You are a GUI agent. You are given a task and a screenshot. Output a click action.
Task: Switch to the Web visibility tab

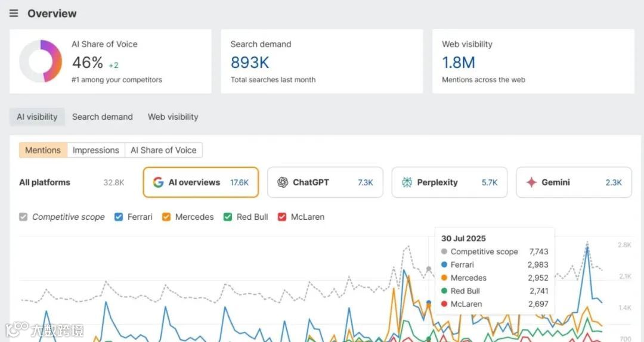pos(173,117)
